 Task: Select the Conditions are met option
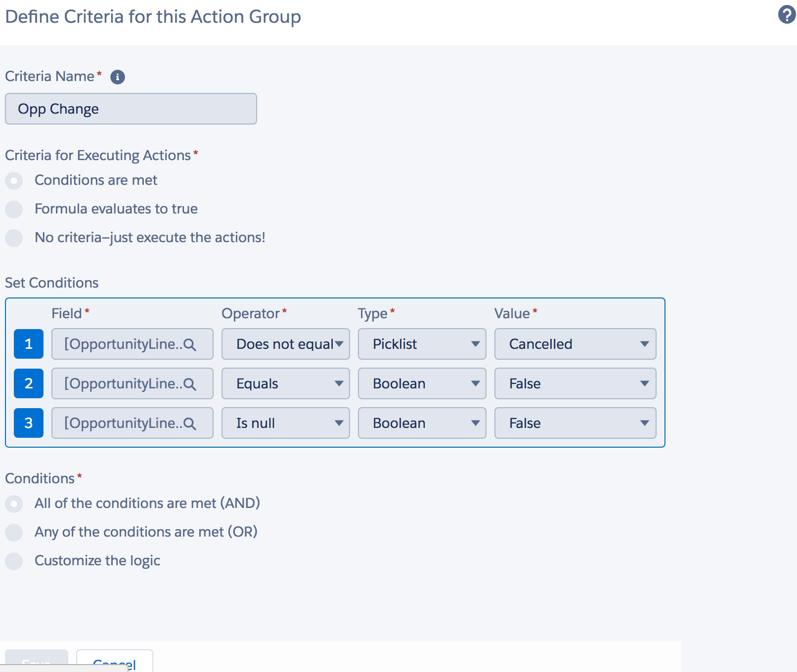point(14,181)
